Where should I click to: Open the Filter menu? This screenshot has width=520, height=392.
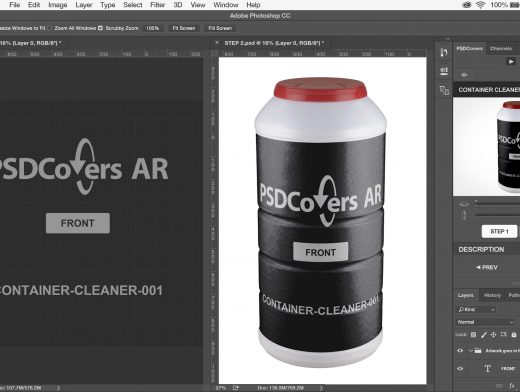point(157,5)
